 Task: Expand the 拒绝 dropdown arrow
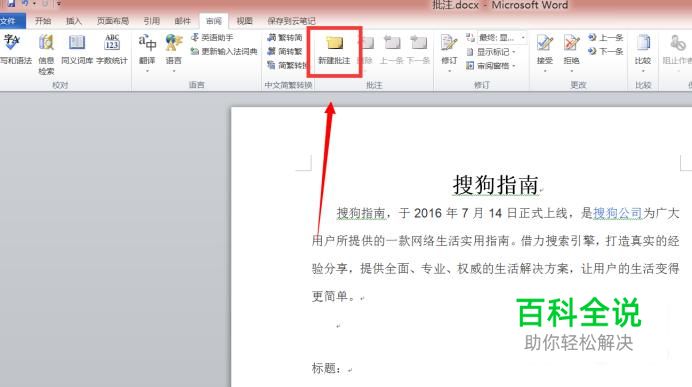572,71
